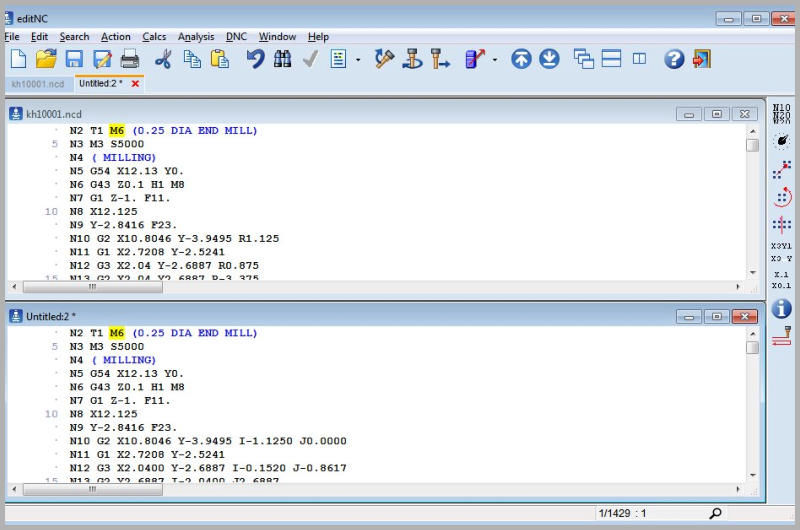
Task: Open the Action menu
Action: click(116, 37)
